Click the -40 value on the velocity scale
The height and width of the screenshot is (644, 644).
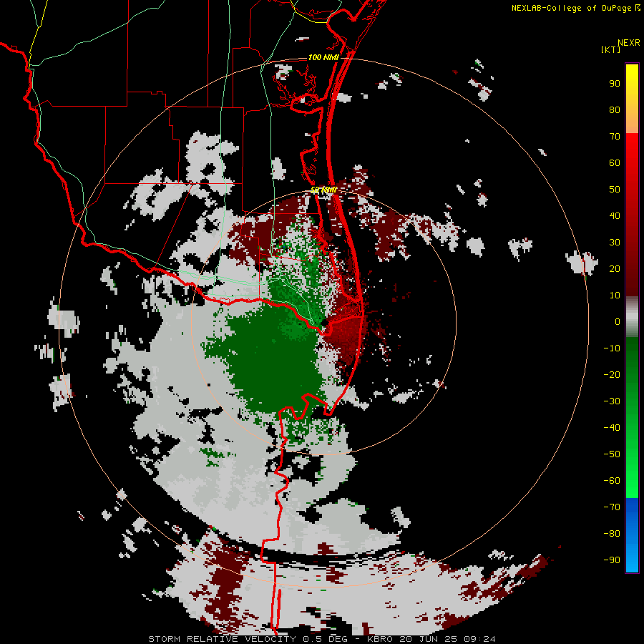coord(612,428)
